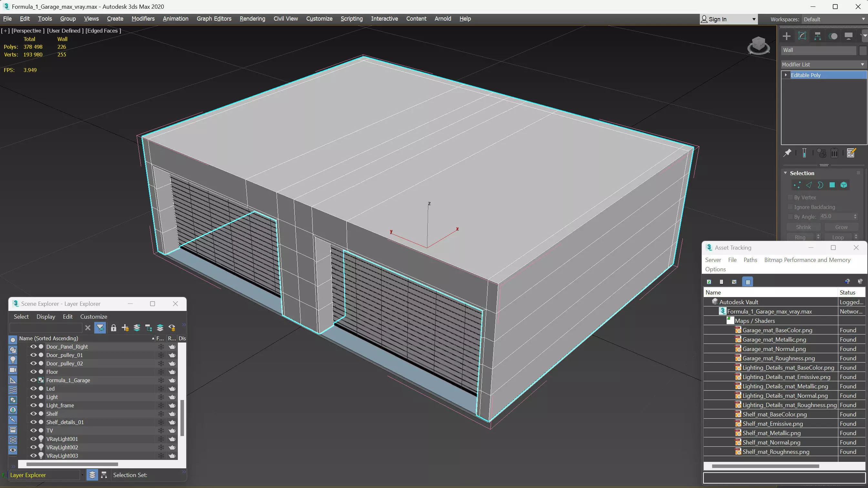The width and height of the screenshot is (868, 488).
Task: Click Refresh icon in Asset Tracking toolbar
Action: point(709,282)
